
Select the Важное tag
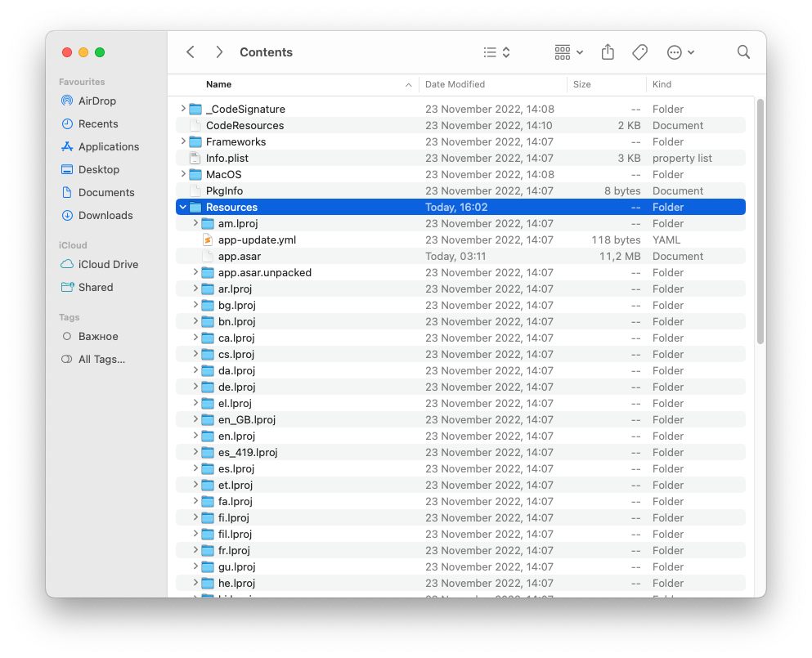(x=98, y=337)
